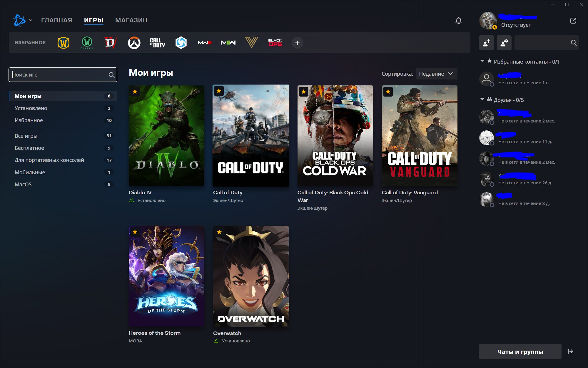The height and width of the screenshot is (368, 588).
Task: Select the MWIII icon in favorites bar
Action: pos(205,43)
